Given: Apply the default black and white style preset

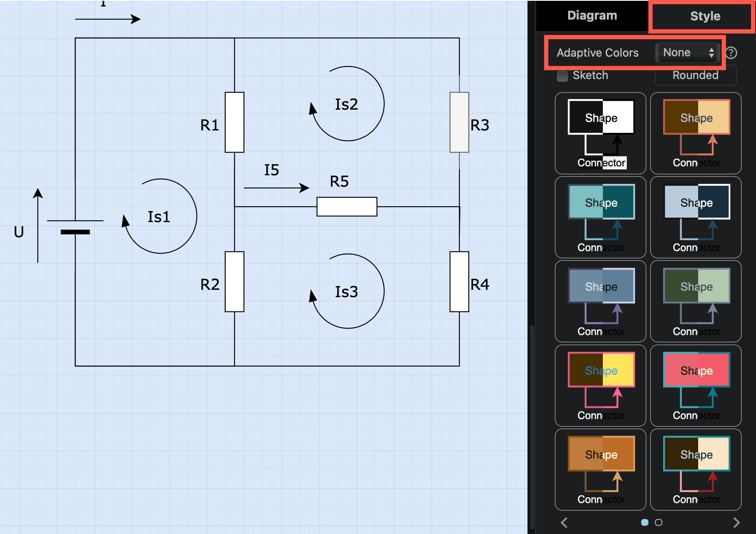Looking at the screenshot, I should 600,133.
